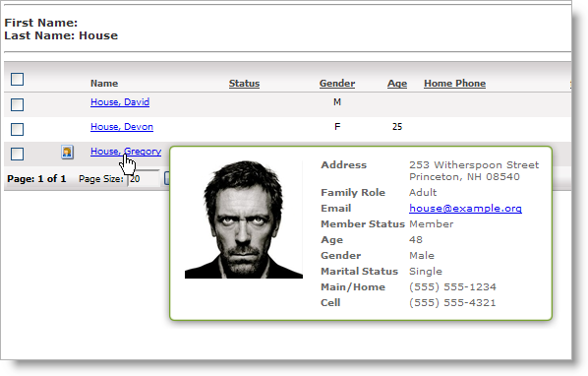
Task: Sort the list by Gender column
Action: tap(337, 84)
